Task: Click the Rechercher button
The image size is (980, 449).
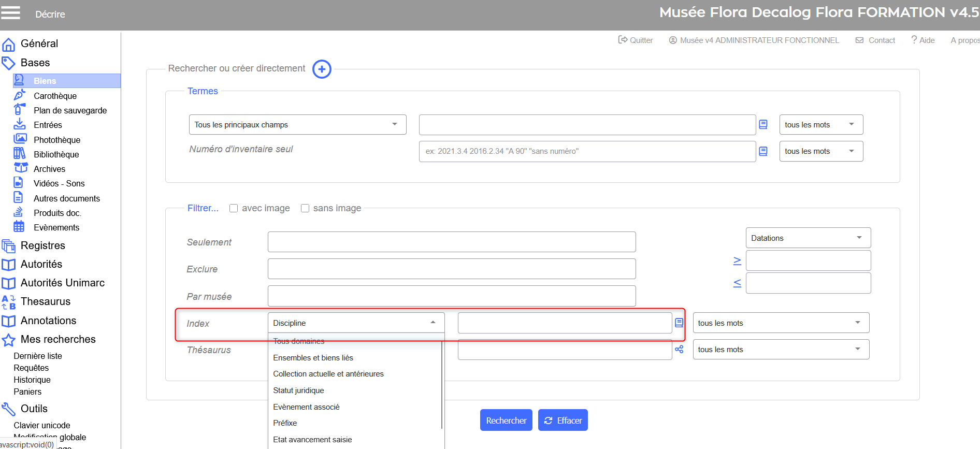Action: click(x=506, y=421)
